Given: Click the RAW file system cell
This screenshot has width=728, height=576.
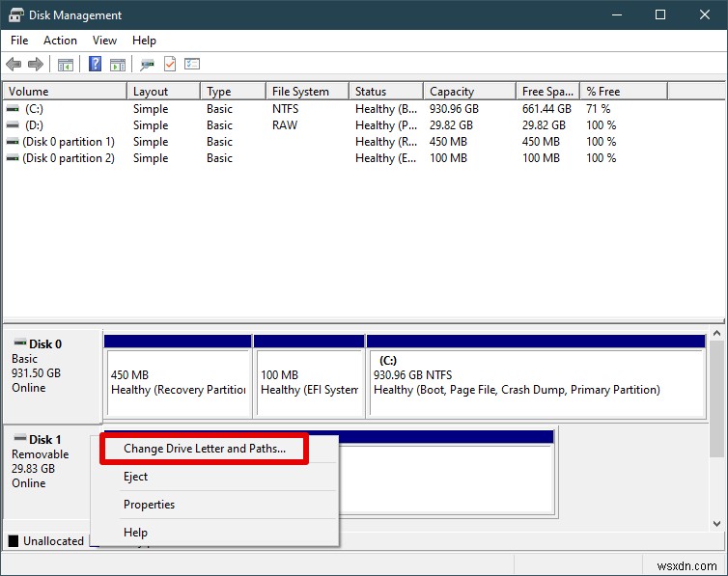Looking at the screenshot, I should (285, 125).
